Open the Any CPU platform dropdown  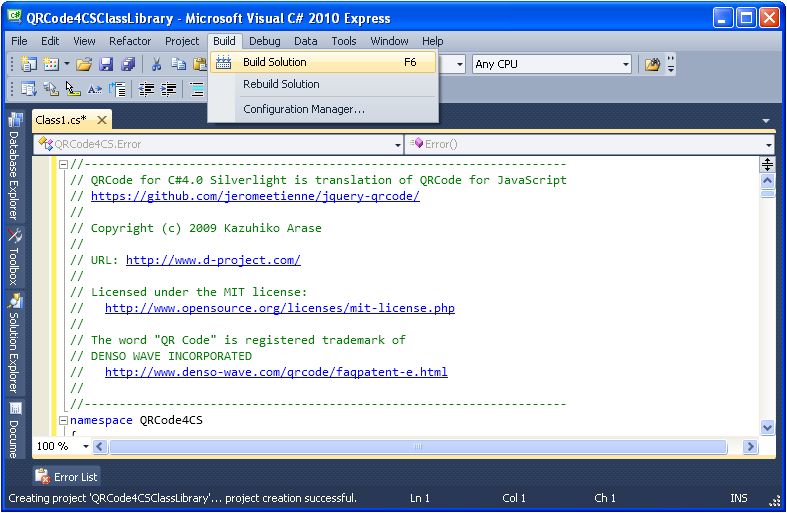[x=551, y=64]
